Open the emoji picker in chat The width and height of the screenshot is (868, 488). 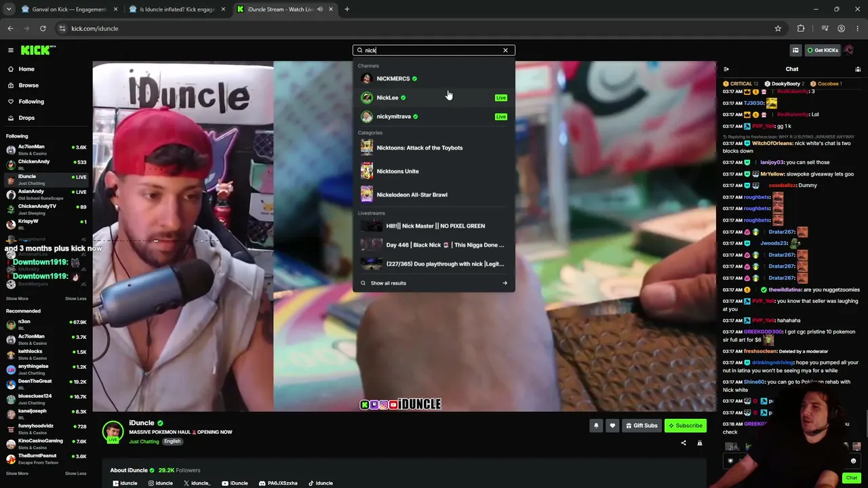[x=853, y=461]
